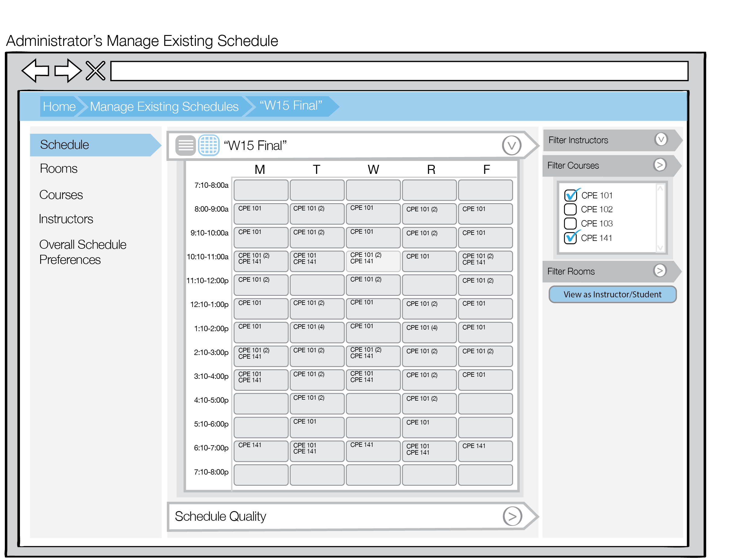
Task: Click Thursday 4:10-5:00p CPE 101 (2) cell
Action: [x=429, y=404]
